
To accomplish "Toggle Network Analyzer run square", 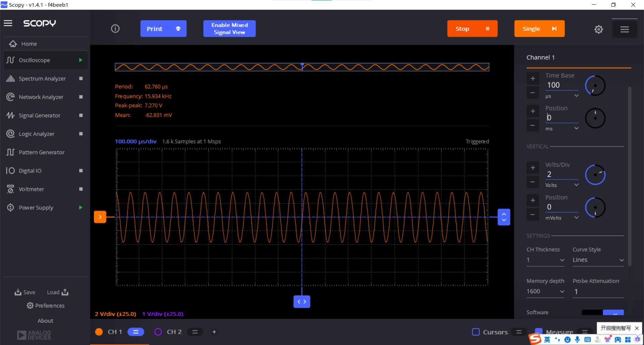I will tap(81, 97).
